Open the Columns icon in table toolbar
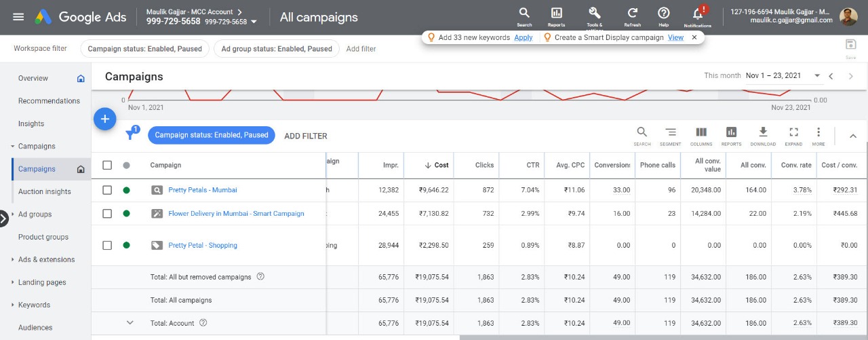 click(x=701, y=132)
